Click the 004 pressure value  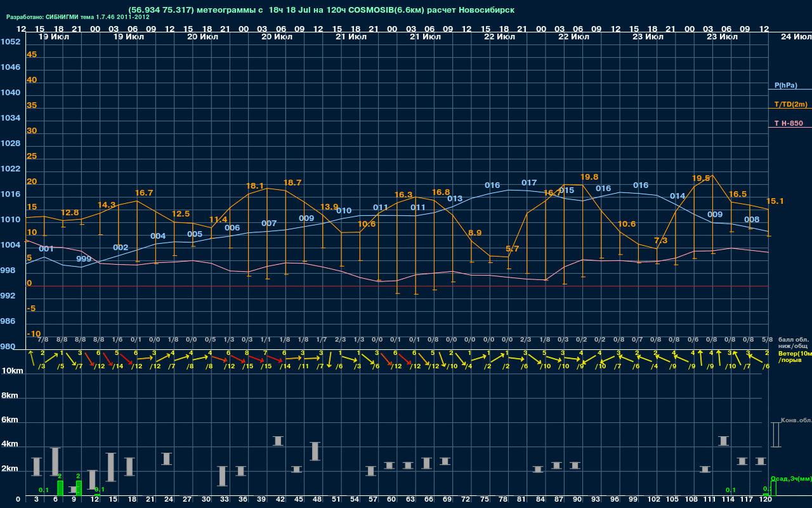158,236
